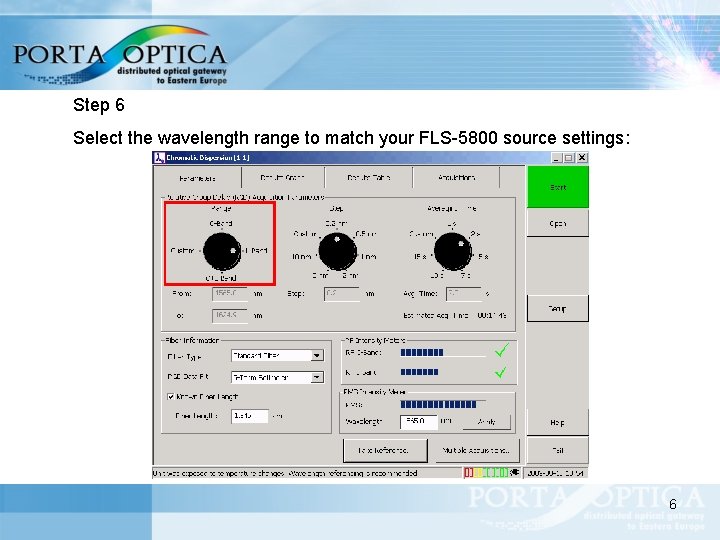Click the status bar reference warning message

[x=285, y=473]
